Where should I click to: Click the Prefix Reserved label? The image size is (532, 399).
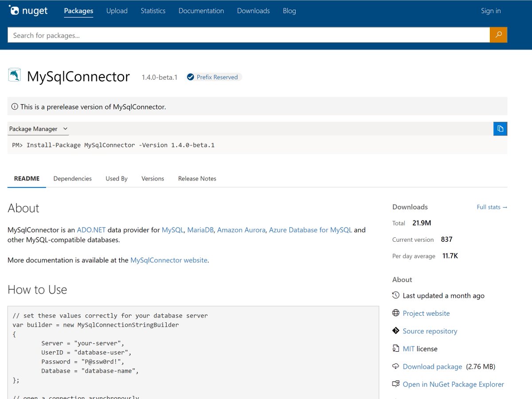[x=217, y=77]
